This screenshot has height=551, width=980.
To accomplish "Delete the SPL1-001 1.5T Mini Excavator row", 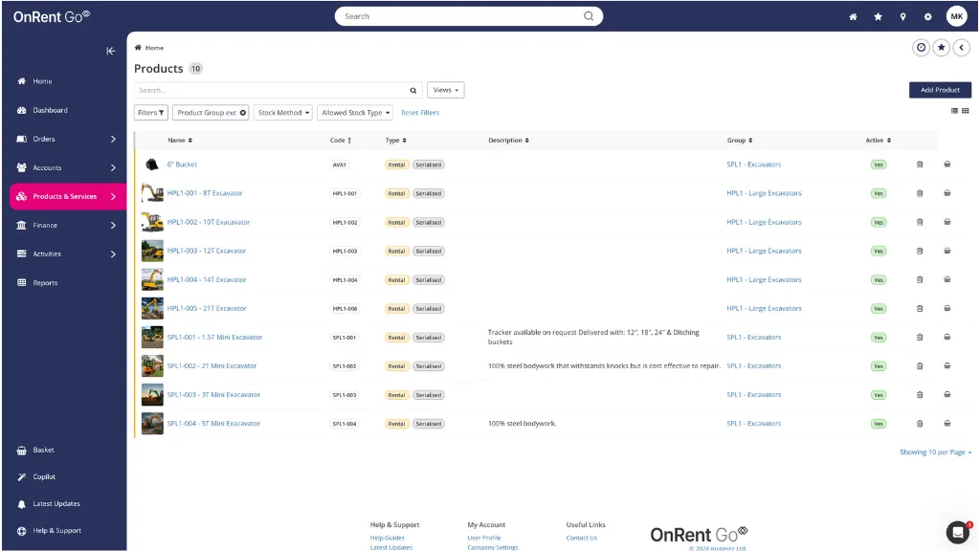I will coord(920,337).
